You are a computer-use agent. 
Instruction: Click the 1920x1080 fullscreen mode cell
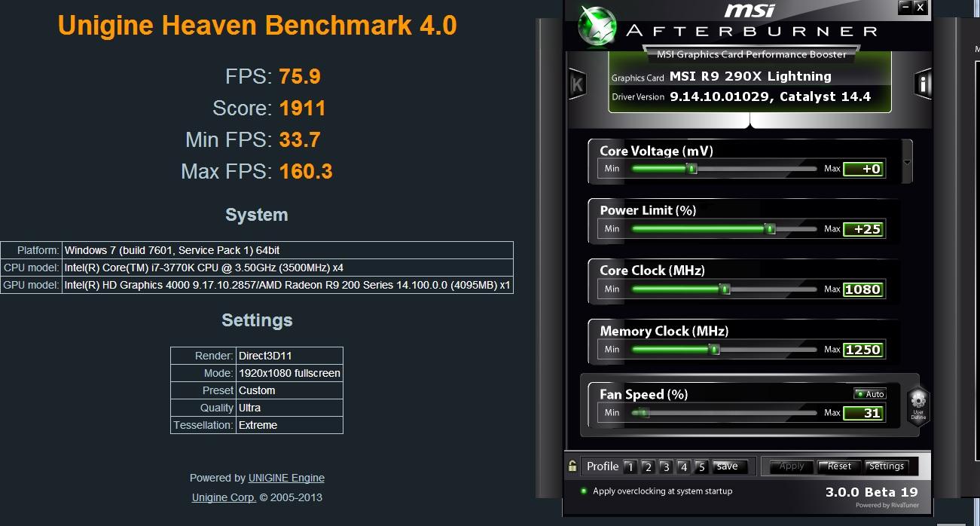tap(290, 373)
